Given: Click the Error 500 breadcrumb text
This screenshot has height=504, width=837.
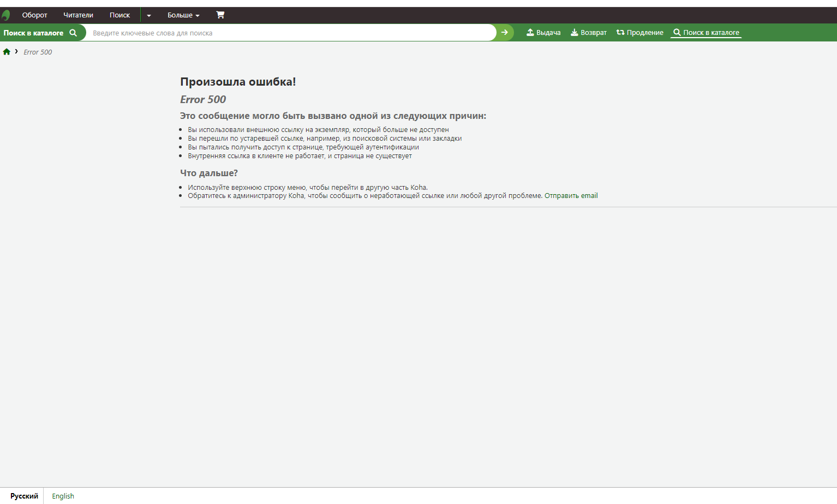Looking at the screenshot, I should 38,52.
